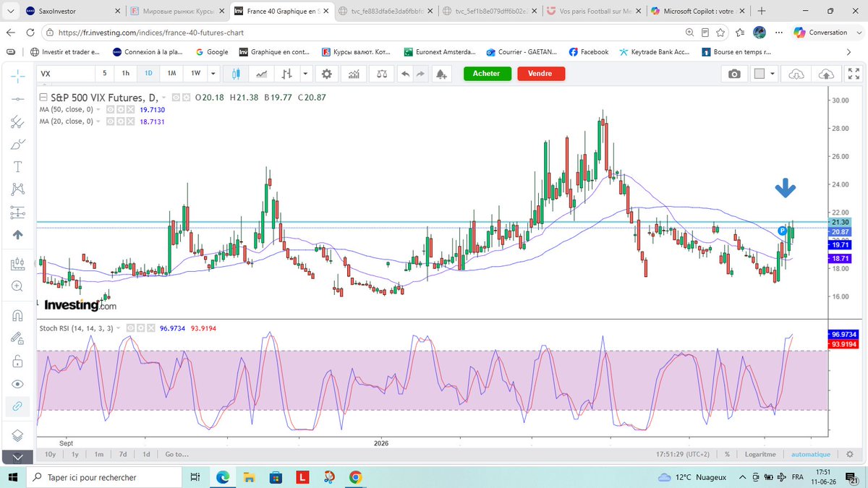Select the 1y time range
The image size is (868, 488).
pos(75,454)
